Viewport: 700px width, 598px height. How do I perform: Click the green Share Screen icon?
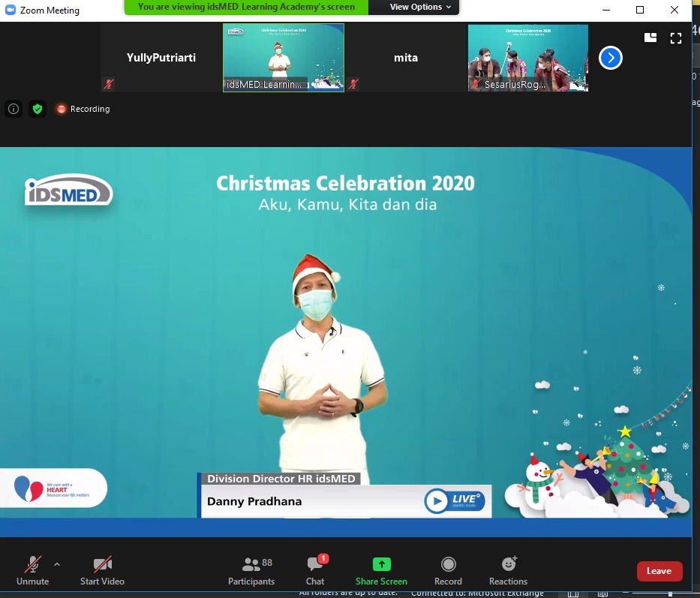[x=381, y=564]
